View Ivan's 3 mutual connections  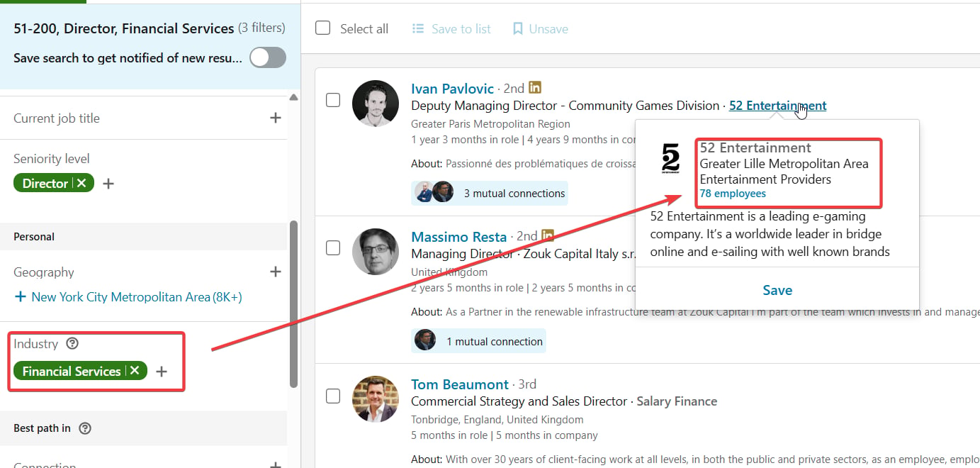click(489, 193)
